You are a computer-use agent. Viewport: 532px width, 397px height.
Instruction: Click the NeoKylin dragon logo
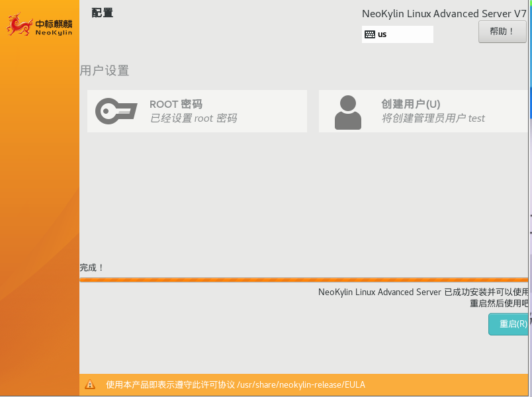[x=19, y=24]
